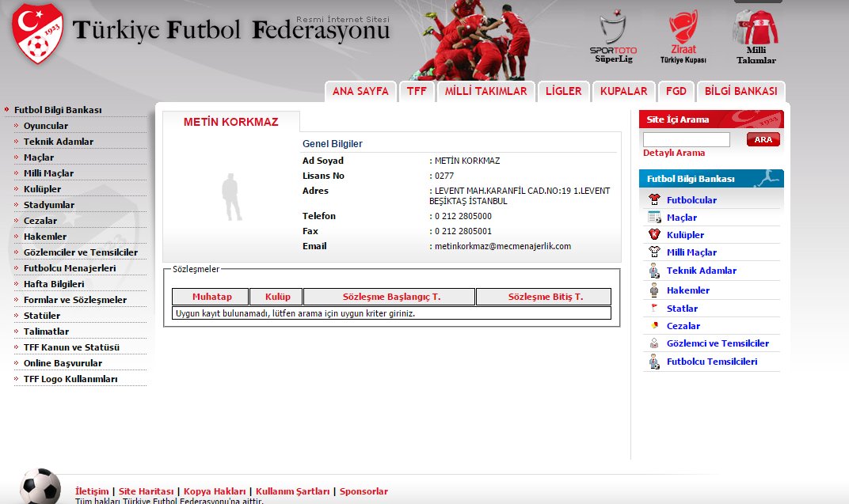The image size is (849, 504).
Task: Click the metinkorkmaz@mecmenajerlik.com email text
Action: tap(502, 246)
